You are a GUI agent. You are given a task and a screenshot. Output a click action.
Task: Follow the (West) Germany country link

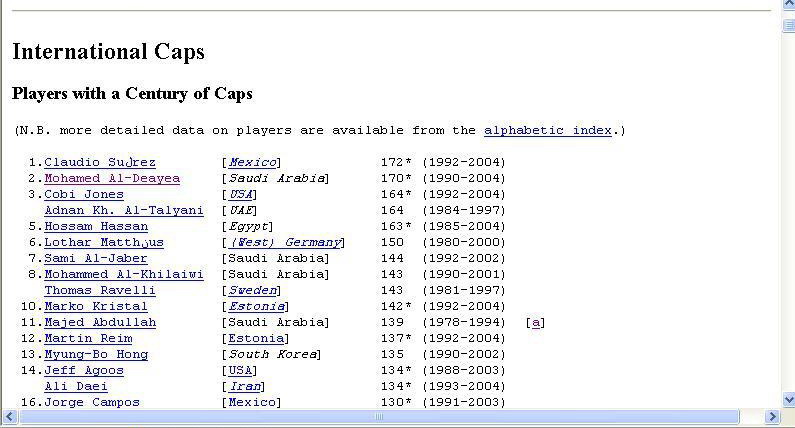coord(284,242)
